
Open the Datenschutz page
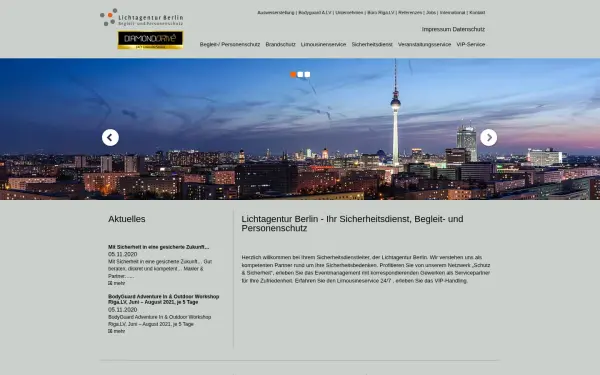(469, 29)
